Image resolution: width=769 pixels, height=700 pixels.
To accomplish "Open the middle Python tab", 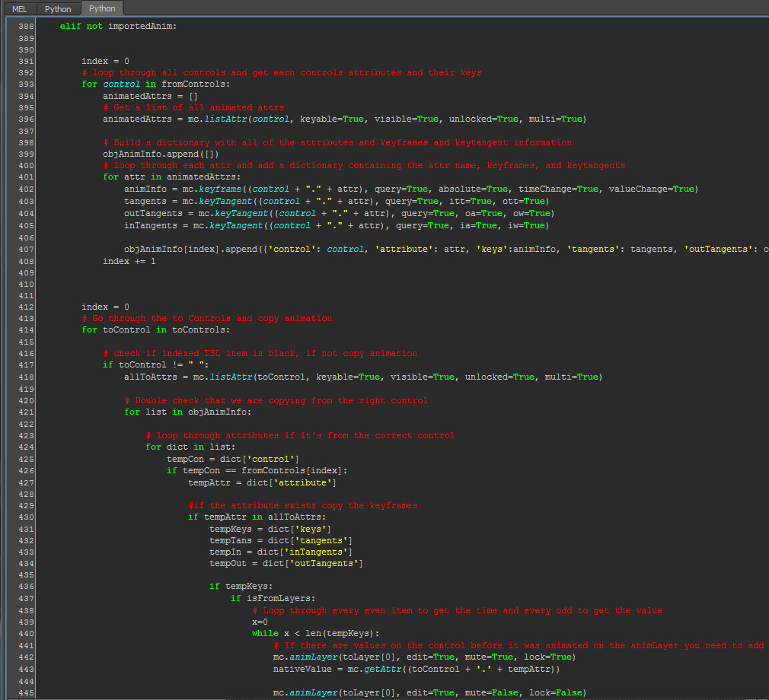I will (58, 9).
